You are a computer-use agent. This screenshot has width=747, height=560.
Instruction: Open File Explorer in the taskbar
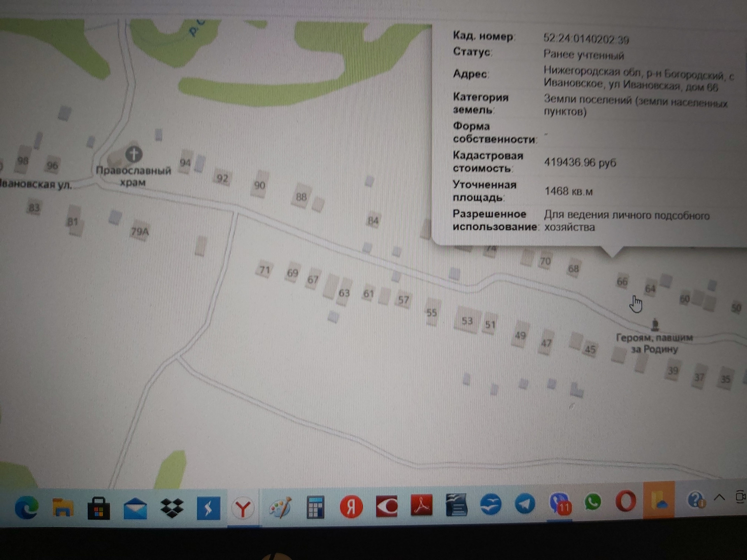coord(63,507)
